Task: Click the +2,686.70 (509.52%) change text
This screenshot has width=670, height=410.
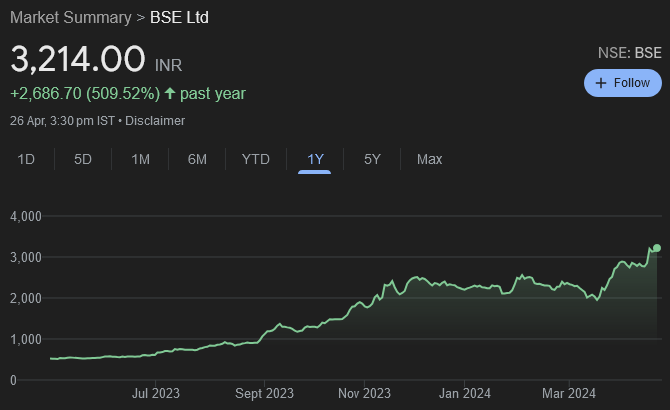Action: (85, 94)
